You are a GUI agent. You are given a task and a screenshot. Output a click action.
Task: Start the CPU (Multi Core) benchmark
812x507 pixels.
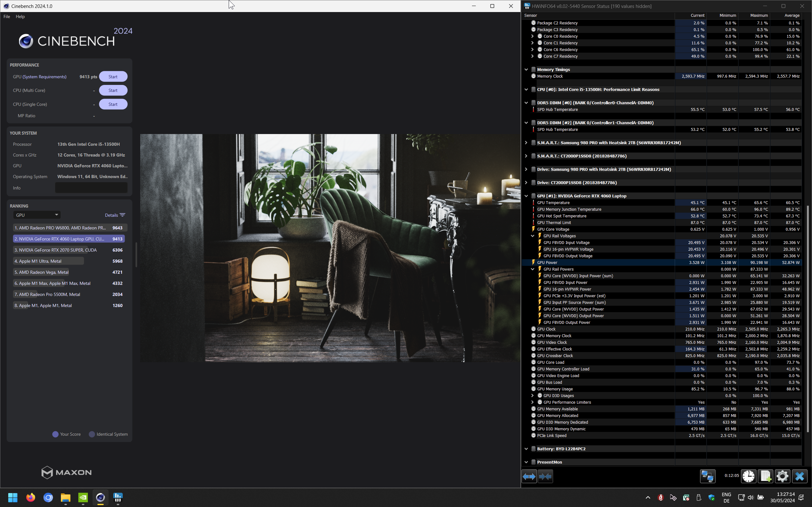coord(113,90)
